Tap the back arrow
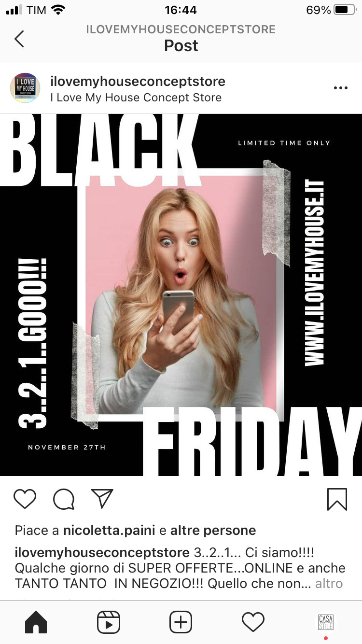The image size is (362, 644). point(19,39)
